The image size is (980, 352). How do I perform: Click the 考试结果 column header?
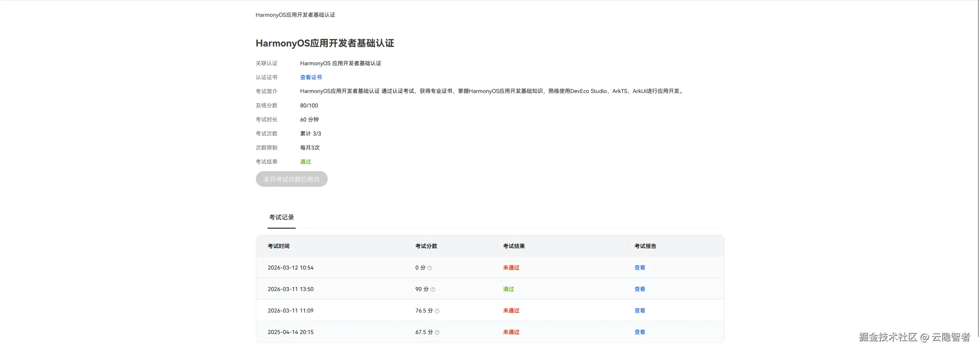click(514, 246)
